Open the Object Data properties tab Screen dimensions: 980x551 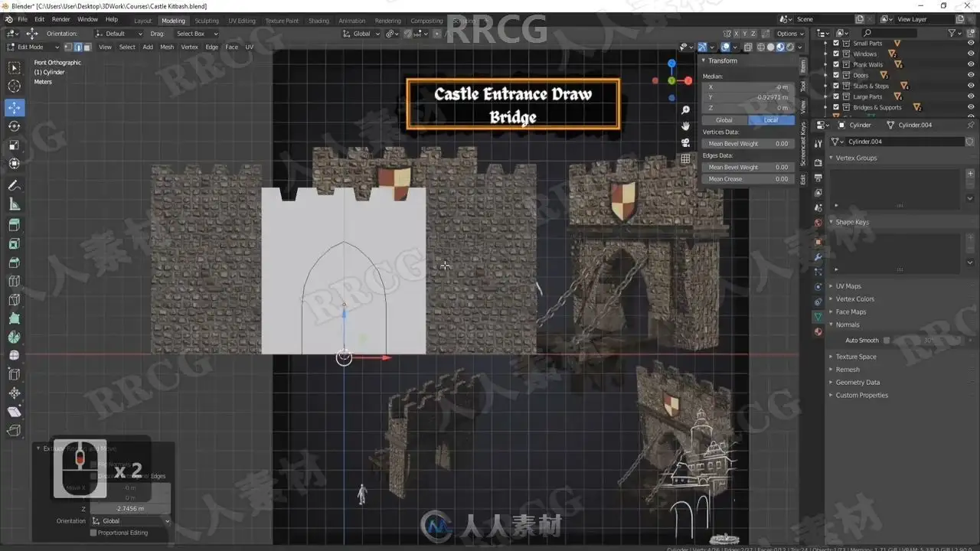point(818,316)
